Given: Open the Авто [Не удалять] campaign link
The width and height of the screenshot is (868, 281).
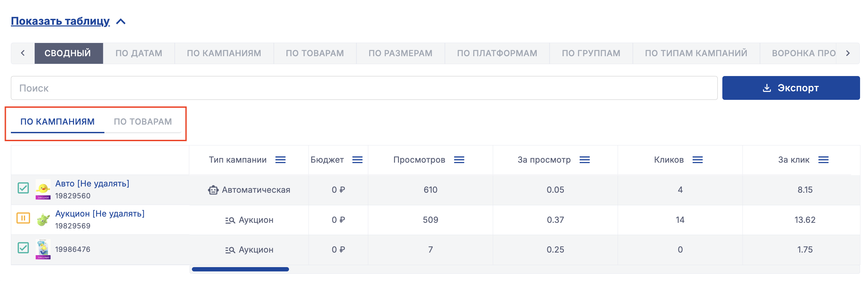Looking at the screenshot, I should pos(92,183).
